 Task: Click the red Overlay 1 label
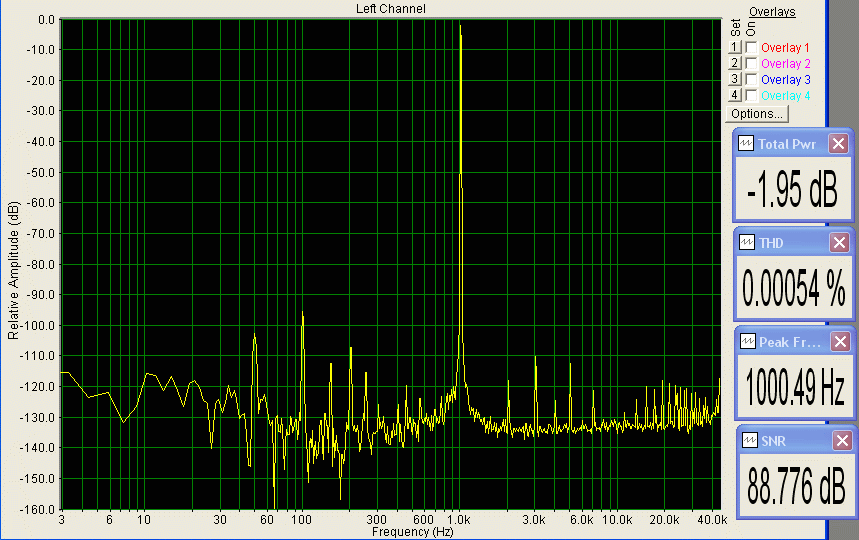click(785, 48)
